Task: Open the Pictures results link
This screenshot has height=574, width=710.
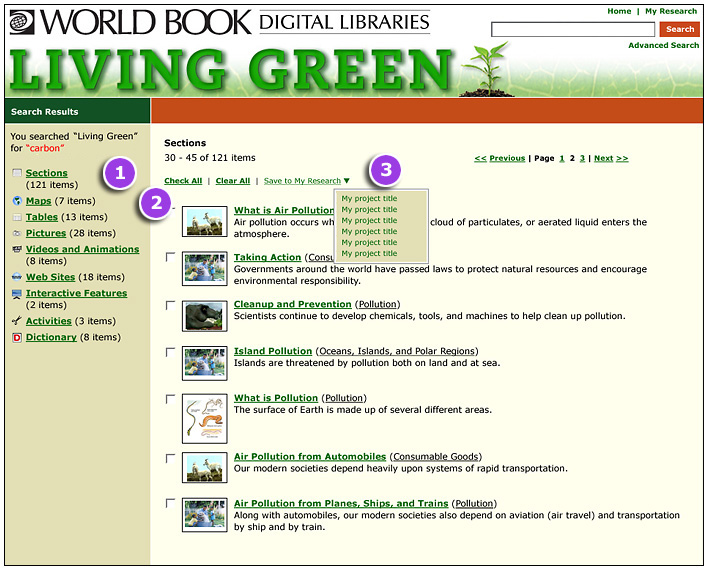Action: pyautogui.click(x=46, y=233)
